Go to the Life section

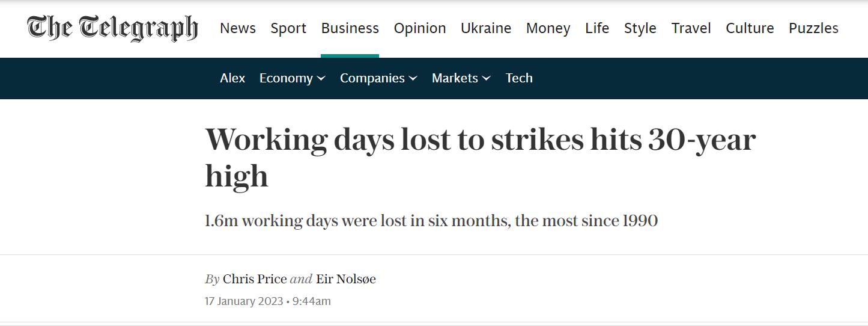coord(597,28)
